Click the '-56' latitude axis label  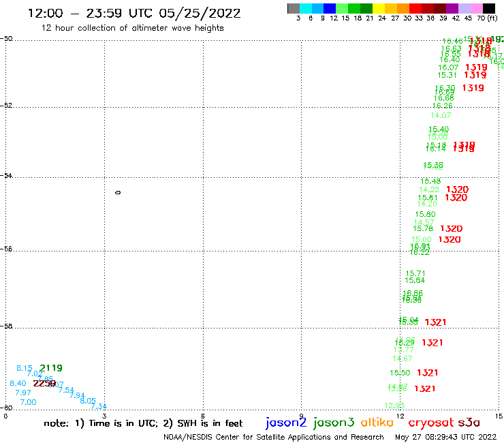(6, 249)
